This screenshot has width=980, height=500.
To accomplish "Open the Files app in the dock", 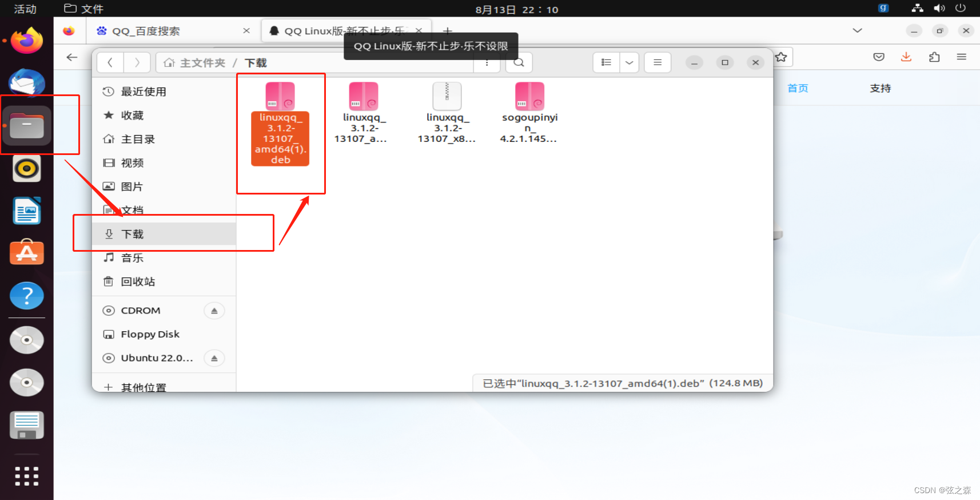I will (x=26, y=125).
